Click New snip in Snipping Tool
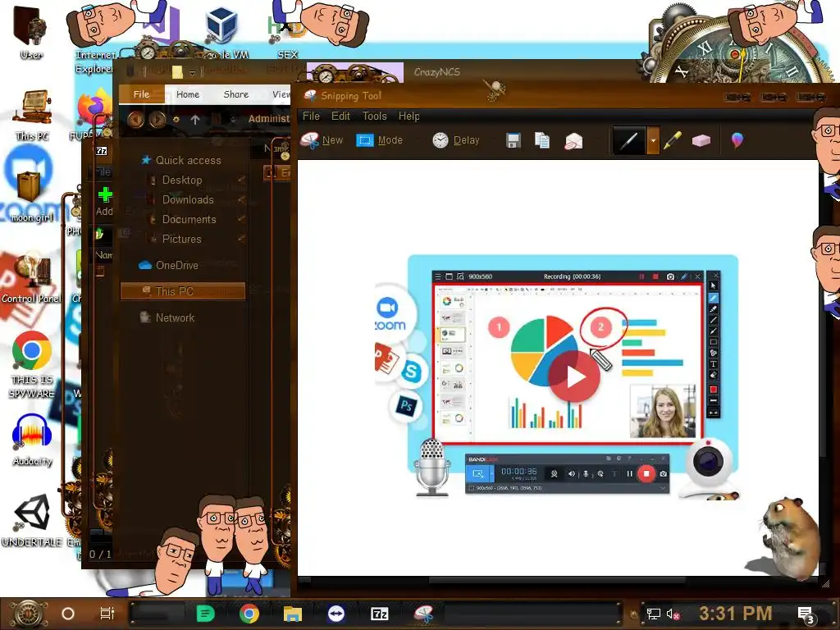Image resolution: width=840 pixels, height=630 pixels. point(322,140)
